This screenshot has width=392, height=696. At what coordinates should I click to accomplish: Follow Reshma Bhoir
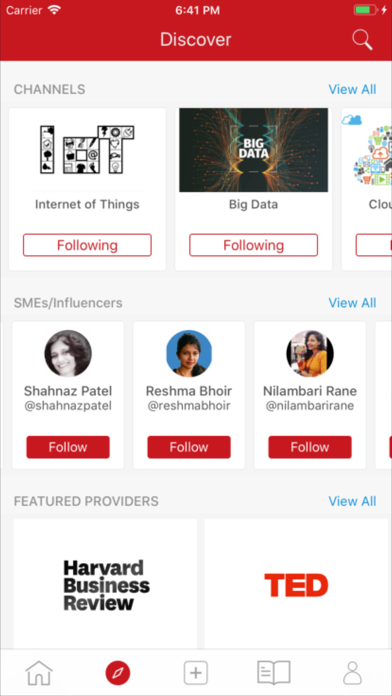(189, 447)
